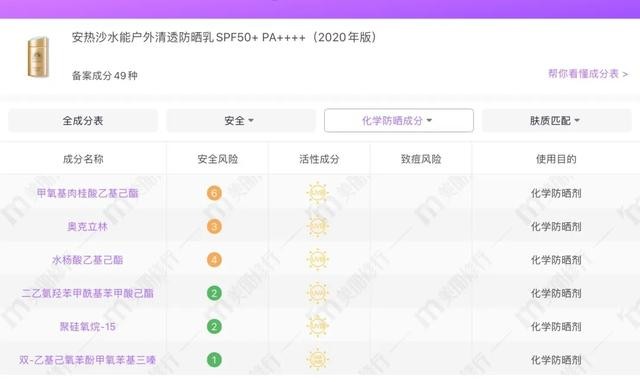Click safety badge 2 for 二乙氨羟苯甲酰基苯甲酸己酯
640x382 pixels.
[x=214, y=293]
